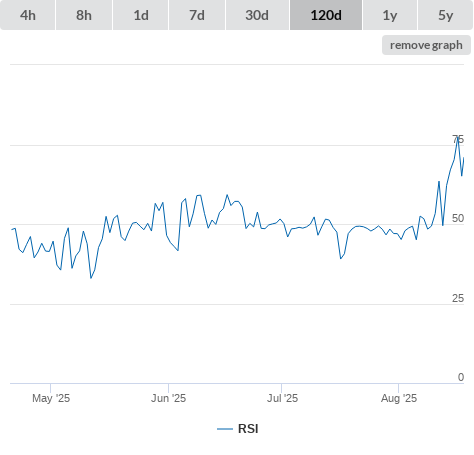Image resolution: width=474 pixels, height=455 pixels.
Task: Select the 7d time range tab
Action: coord(197,15)
